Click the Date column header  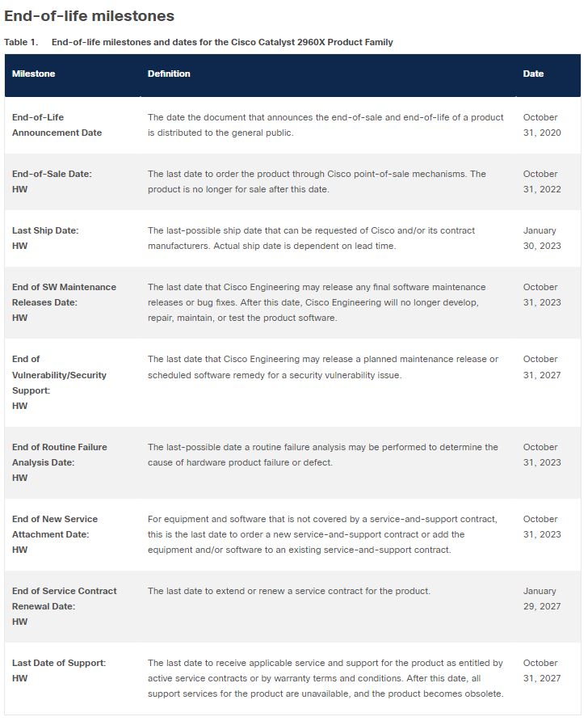(533, 74)
